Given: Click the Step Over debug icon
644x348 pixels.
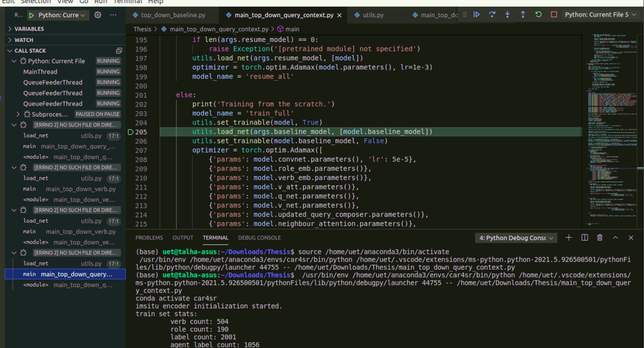Looking at the screenshot, I should [x=492, y=14].
